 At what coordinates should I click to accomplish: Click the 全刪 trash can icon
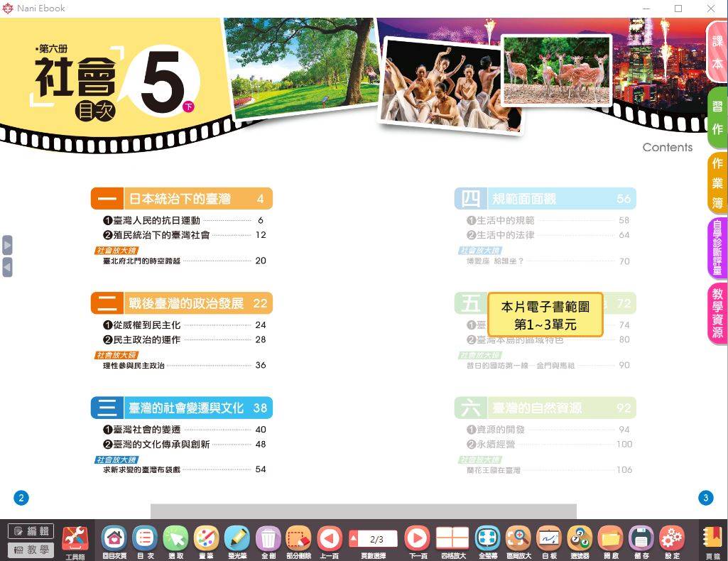[x=268, y=540]
